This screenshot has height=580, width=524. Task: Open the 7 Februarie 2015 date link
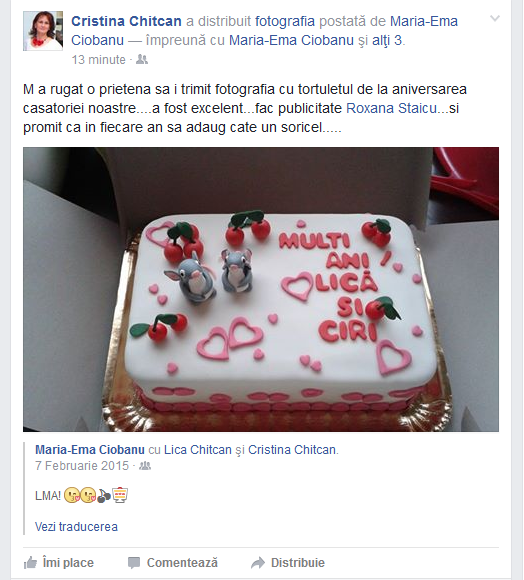(82, 466)
